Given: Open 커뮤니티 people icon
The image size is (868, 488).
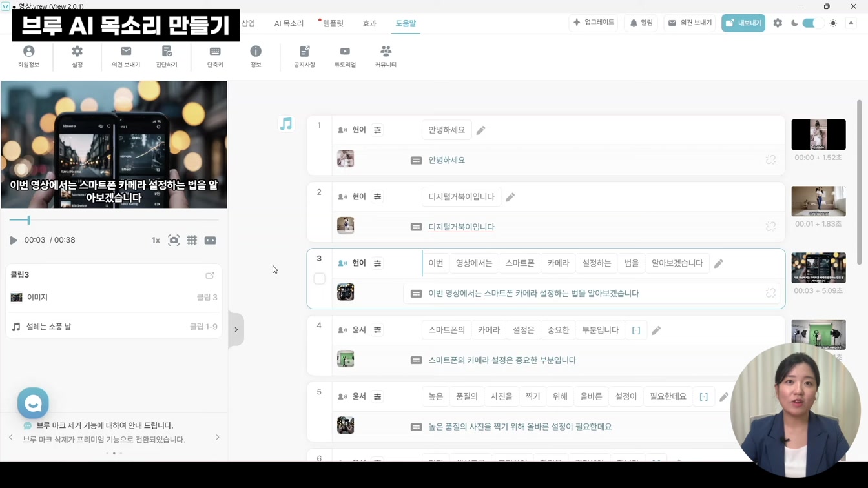Looking at the screenshot, I should [386, 56].
